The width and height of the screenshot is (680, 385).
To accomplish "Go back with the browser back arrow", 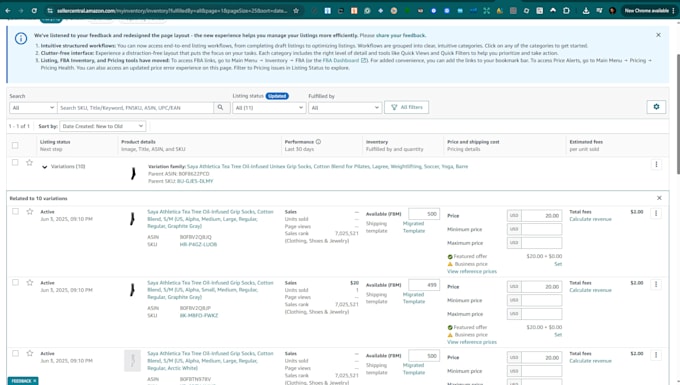I will (8, 10).
